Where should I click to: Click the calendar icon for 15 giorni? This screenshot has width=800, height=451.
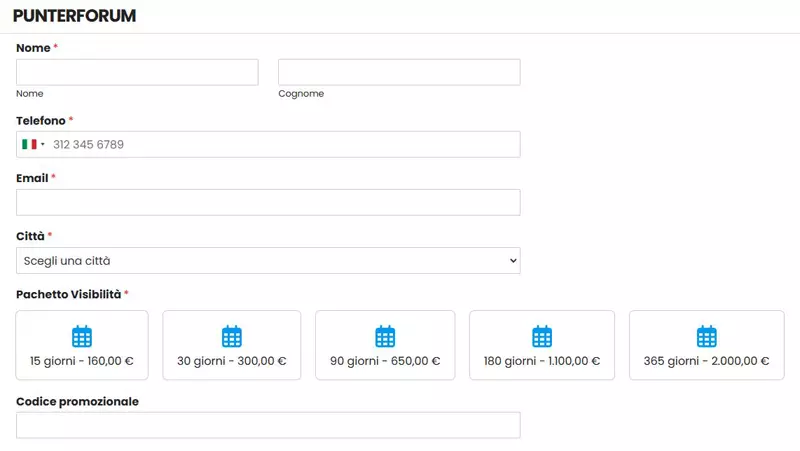82,336
